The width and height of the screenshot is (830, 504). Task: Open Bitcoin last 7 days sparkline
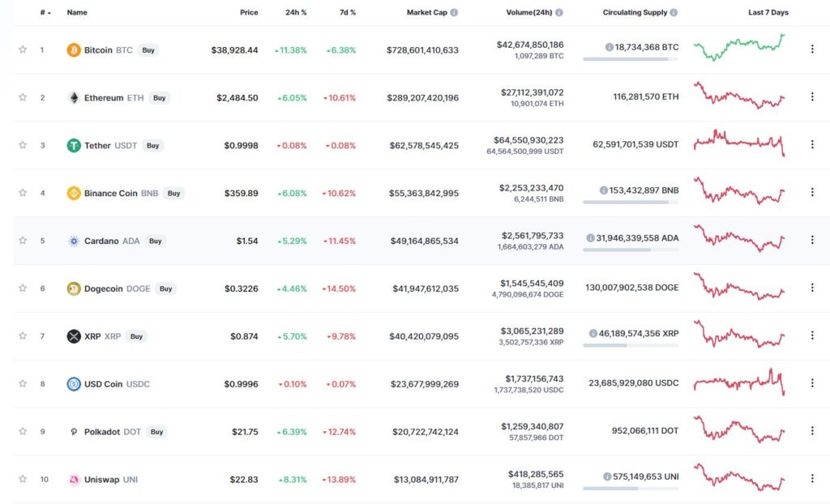click(x=739, y=48)
